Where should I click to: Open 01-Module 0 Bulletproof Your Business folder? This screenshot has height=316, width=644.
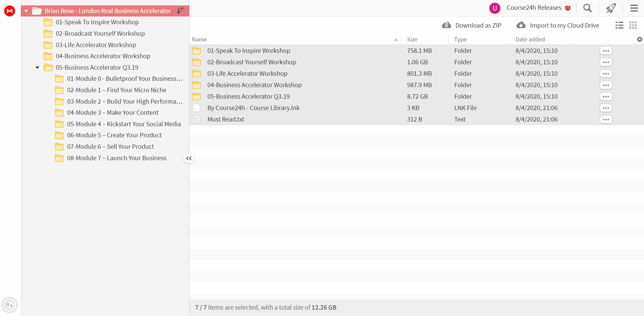[125, 79]
